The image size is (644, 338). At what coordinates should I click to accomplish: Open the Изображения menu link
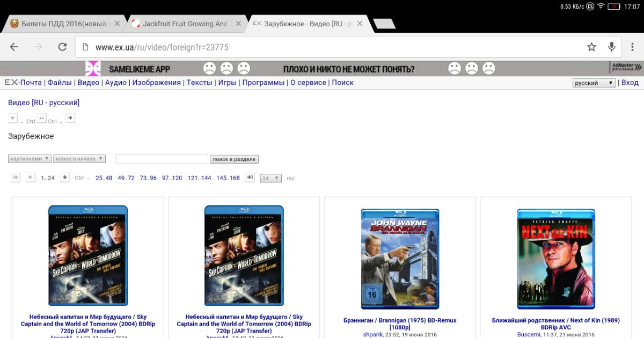[x=157, y=83]
